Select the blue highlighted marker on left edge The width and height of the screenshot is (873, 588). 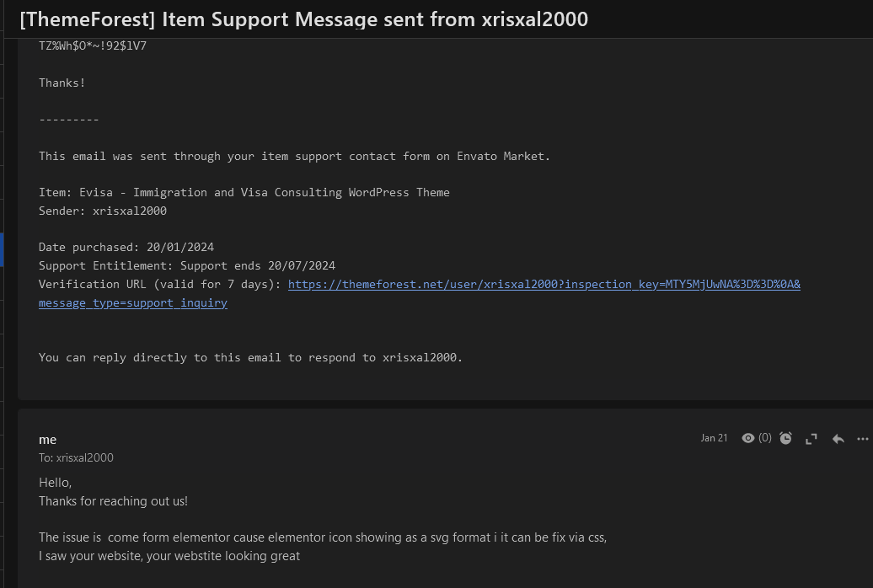[2, 249]
